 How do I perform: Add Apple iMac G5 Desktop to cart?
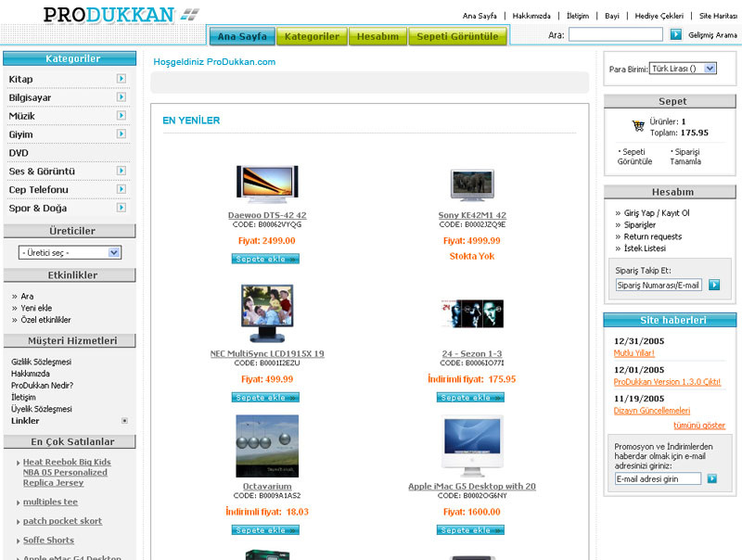pos(470,530)
